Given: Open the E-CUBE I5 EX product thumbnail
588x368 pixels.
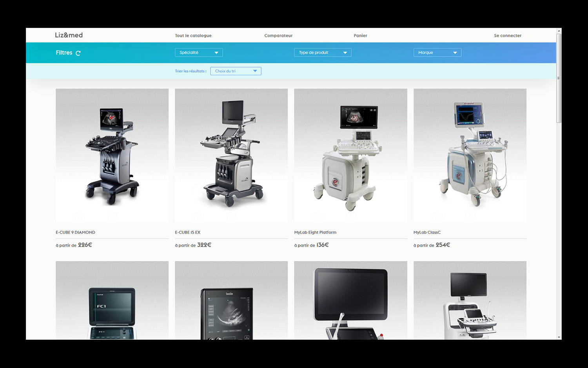Looking at the screenshot, I should [231, 155].
